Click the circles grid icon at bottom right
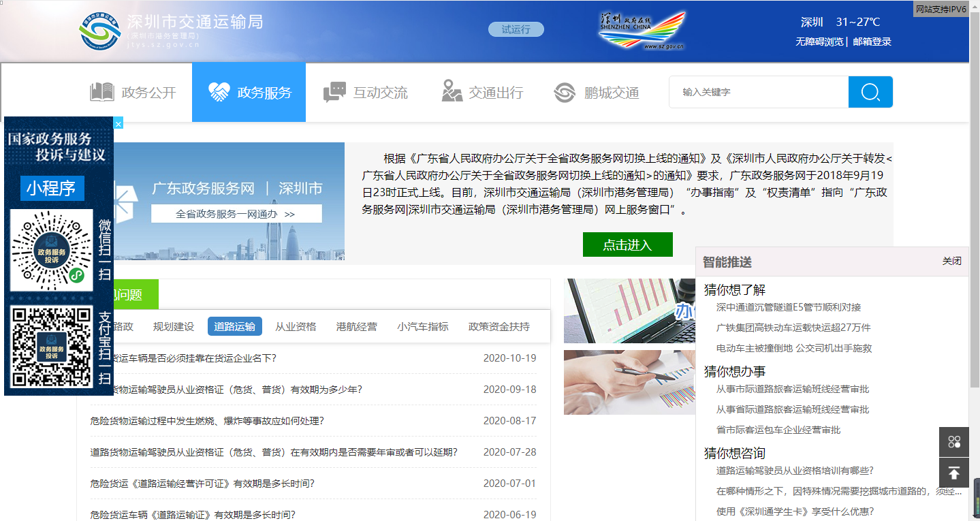This screenshot has width=980, height=521. click(955, 441)
